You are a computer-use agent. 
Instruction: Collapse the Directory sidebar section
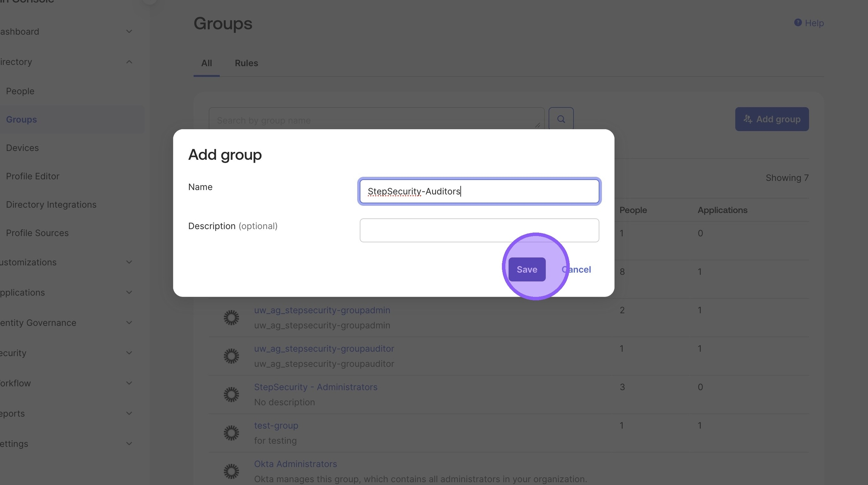129,62
